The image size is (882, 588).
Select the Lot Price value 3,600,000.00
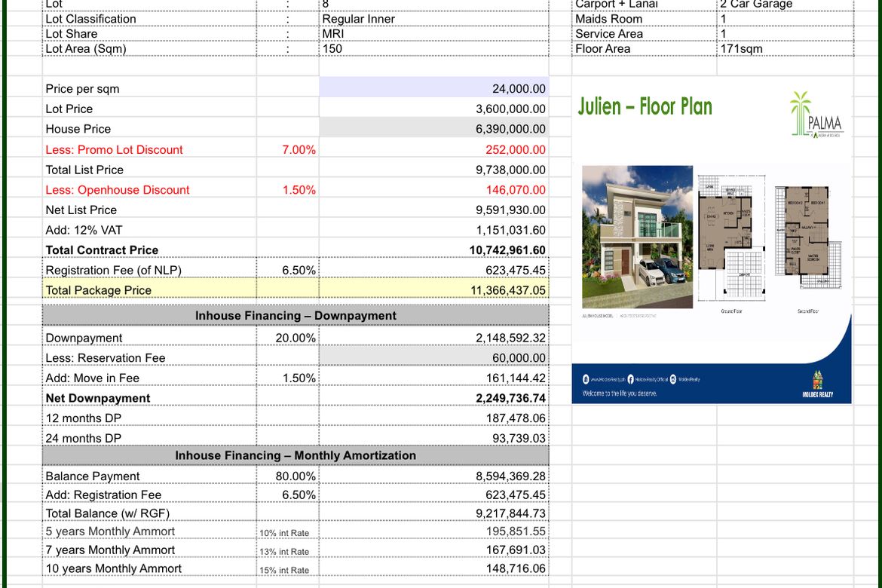[x=511, y=109]
